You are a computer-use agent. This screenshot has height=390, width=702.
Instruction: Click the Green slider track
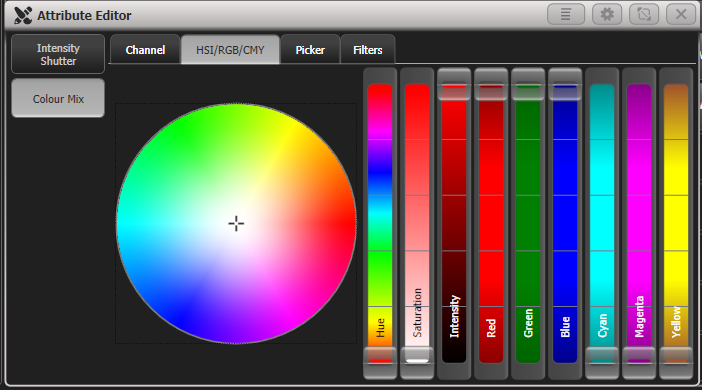click(x=528, y=223)
